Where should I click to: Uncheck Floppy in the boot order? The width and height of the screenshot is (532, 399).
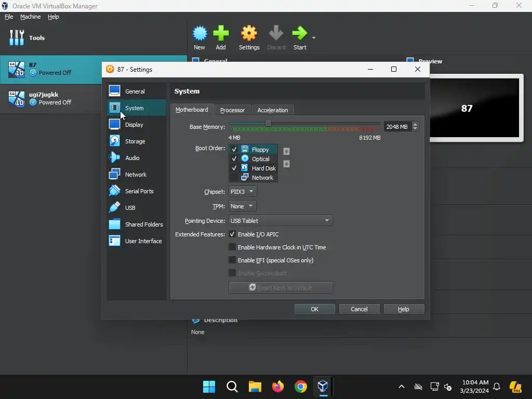(x=234, y=149)
